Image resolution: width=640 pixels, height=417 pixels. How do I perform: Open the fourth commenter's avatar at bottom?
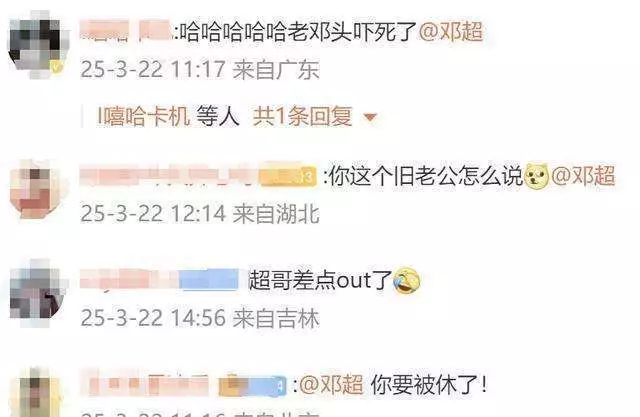37,393
